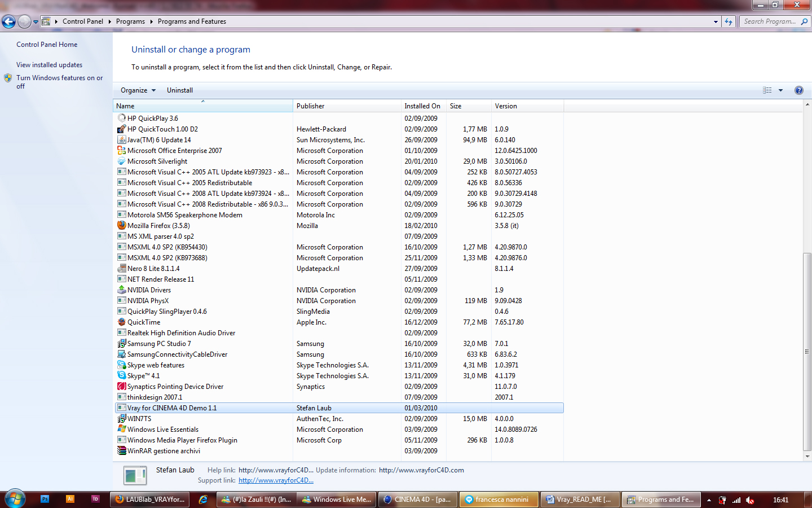812x508 pixels.
Task: Open Photoshop from the taskbar
Action: click(45, 499)
